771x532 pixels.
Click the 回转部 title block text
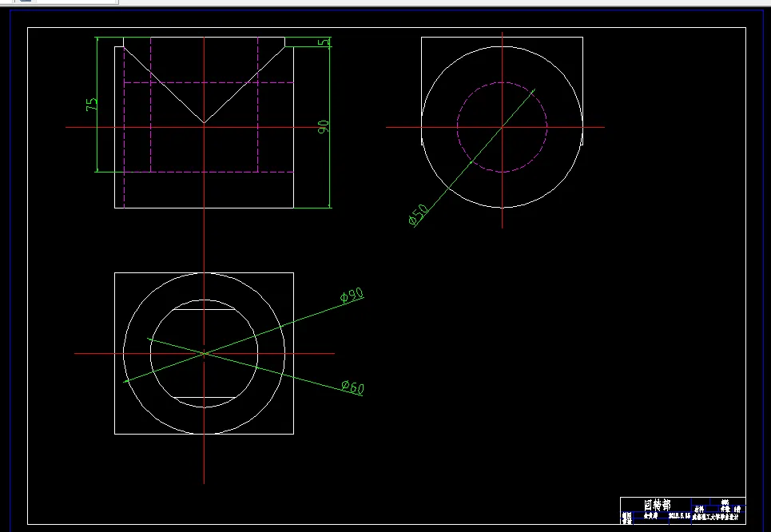(x=657, y=505)
